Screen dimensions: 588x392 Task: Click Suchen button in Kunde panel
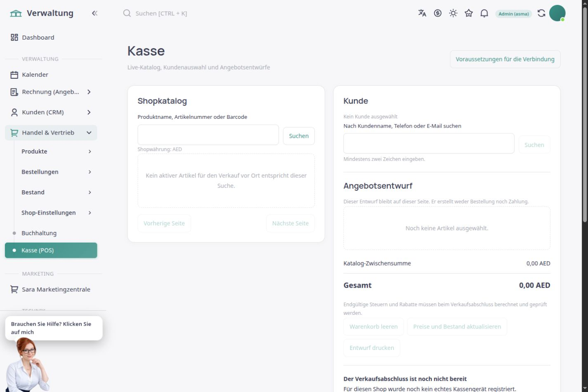click(x=534, y=145)
